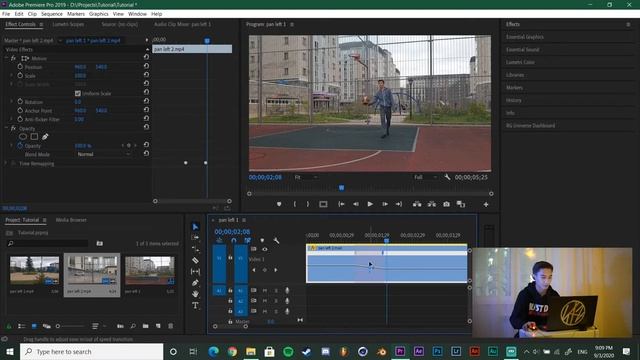Click Extract button in Program monitor

[431, 204]
